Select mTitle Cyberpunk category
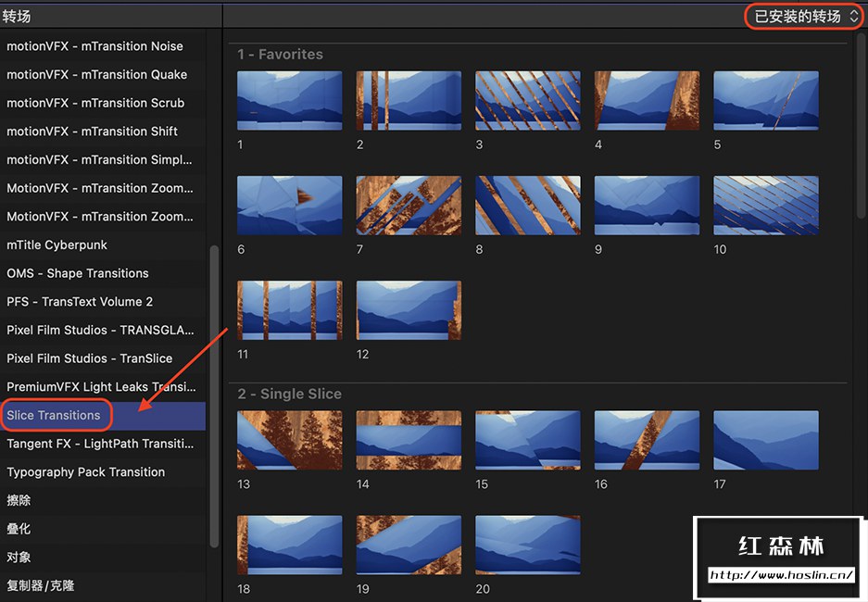Viewport: 868px width, 602px height. (57, 245)
